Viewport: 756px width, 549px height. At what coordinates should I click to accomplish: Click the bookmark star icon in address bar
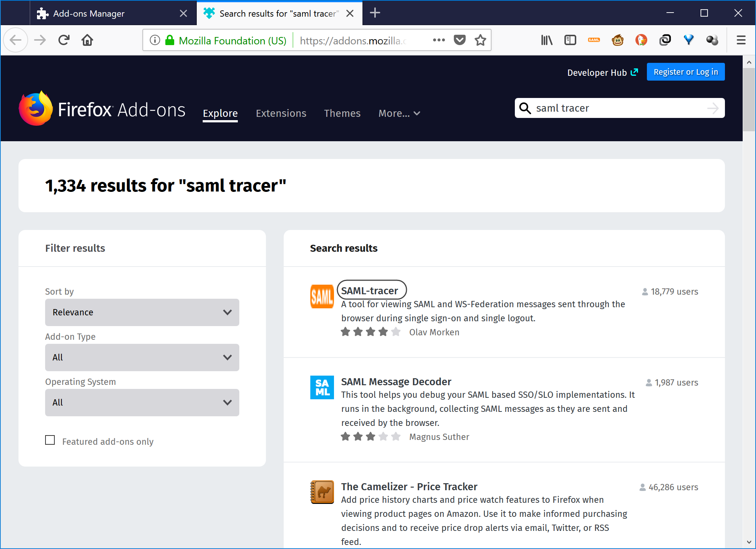(x=481, y=40)
